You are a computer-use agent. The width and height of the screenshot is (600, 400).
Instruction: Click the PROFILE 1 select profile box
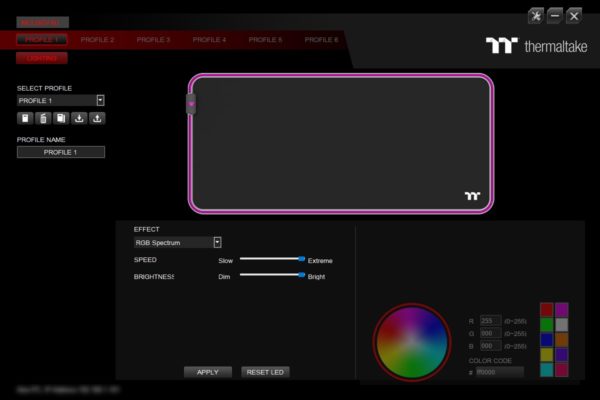(60, 100)
